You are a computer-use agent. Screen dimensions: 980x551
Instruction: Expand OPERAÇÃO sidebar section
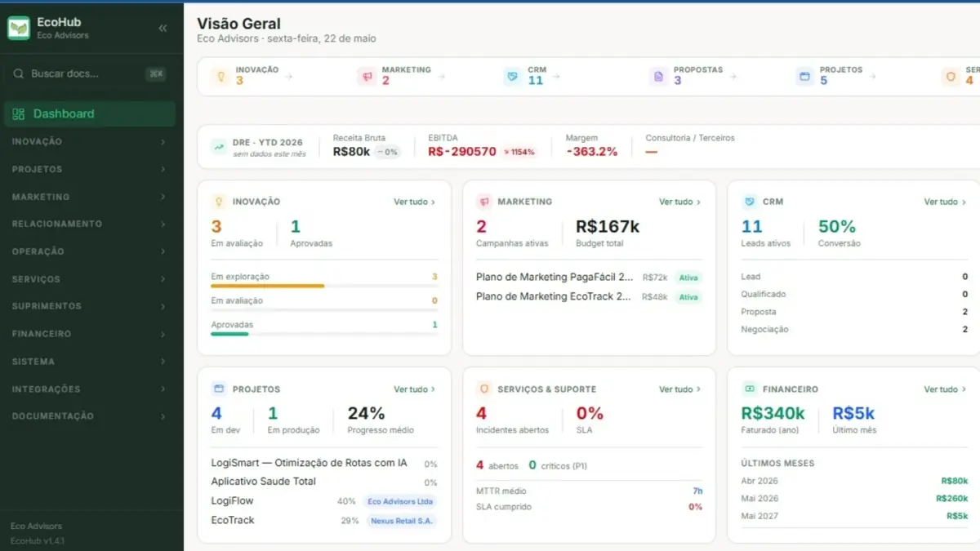(x=88, y=251)
